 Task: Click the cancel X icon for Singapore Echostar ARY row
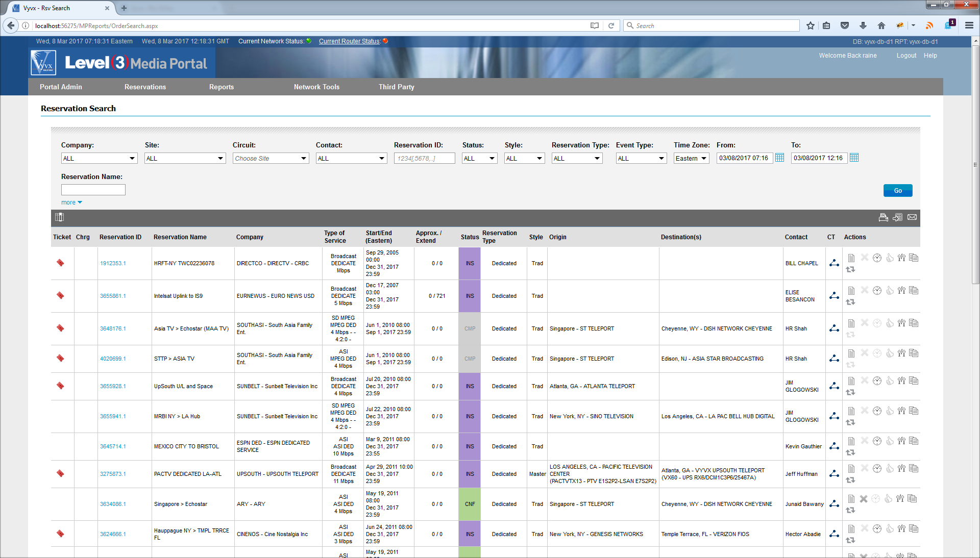pos(864,499)
